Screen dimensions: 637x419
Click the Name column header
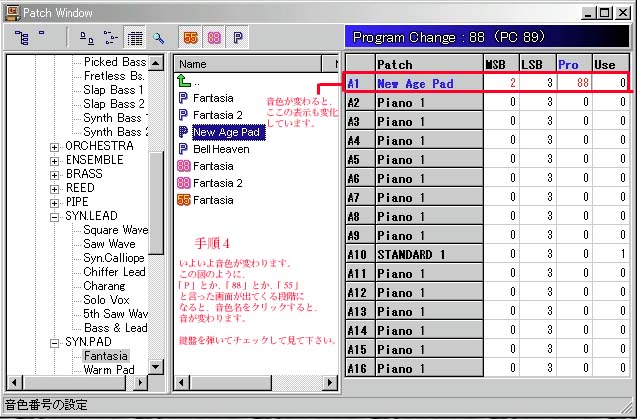245,63
